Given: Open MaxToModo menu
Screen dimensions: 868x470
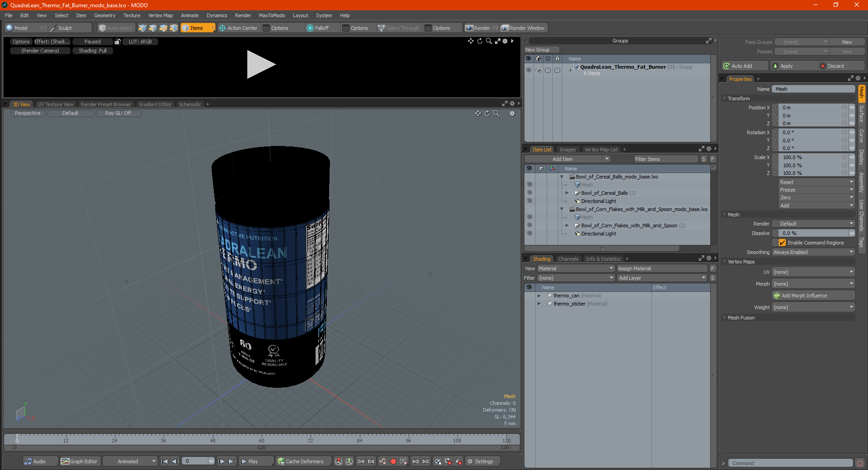Looking at the screenshot, I should (272, 15).
